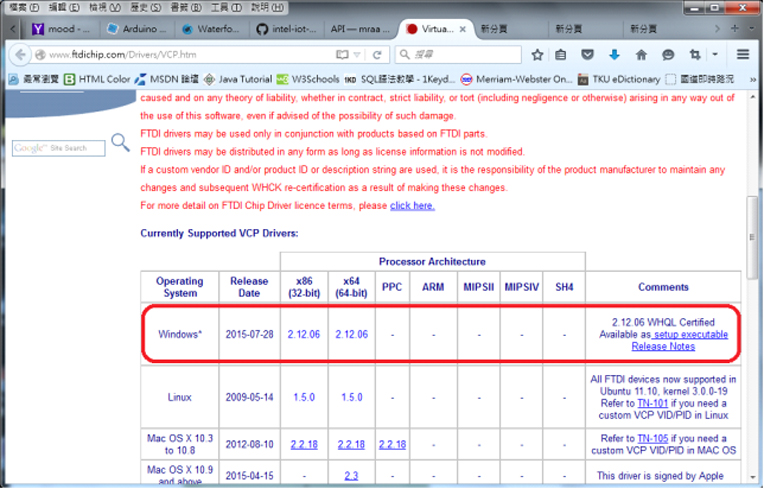The width and height of the screenshot is (764, 489).
Task: Open address bar history dropdown arrow
Action: coord(357,55)
